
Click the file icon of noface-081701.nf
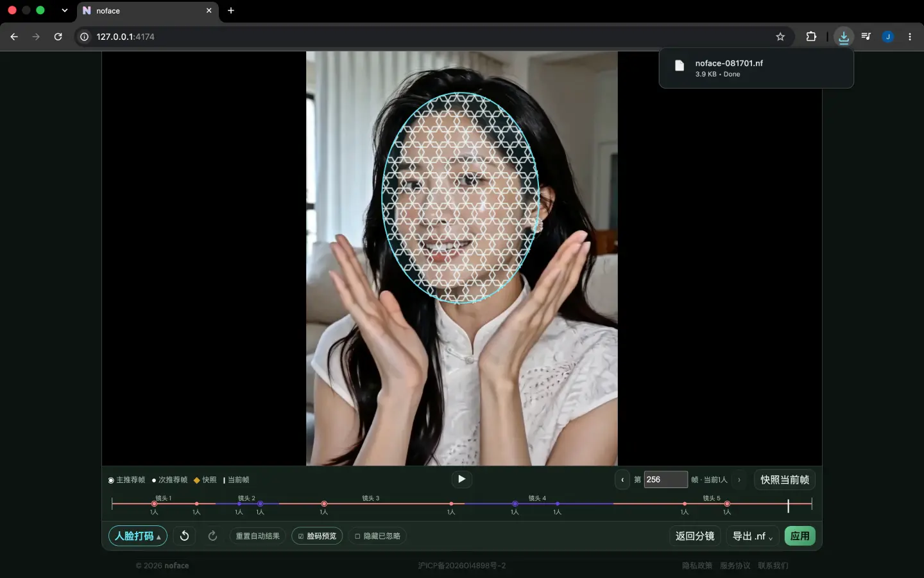pyautogui.click(x=680, y=65)
